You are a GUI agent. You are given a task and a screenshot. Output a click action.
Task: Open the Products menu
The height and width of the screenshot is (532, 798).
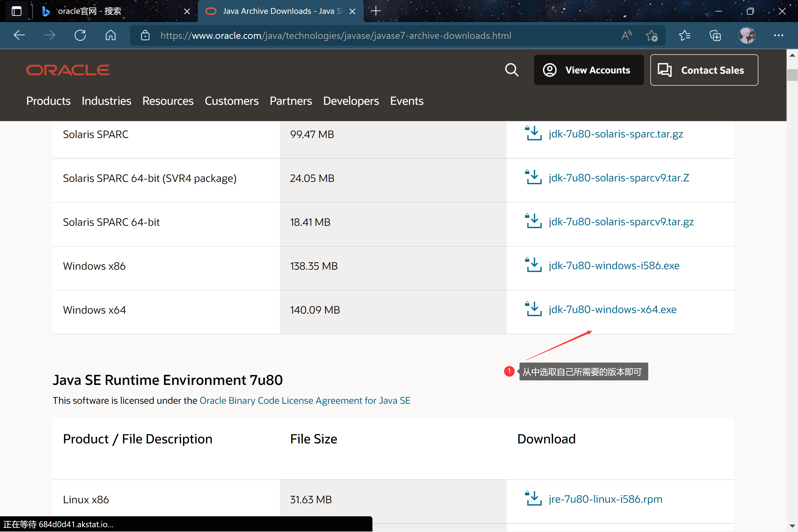coord(48,101)
